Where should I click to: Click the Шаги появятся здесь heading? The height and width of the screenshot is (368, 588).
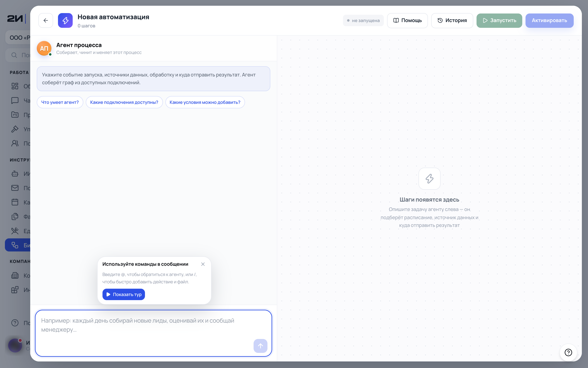click(x=429, y=200)
